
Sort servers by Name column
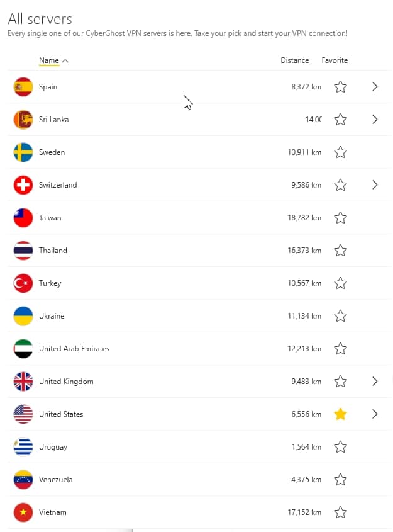tap(49, 60)
